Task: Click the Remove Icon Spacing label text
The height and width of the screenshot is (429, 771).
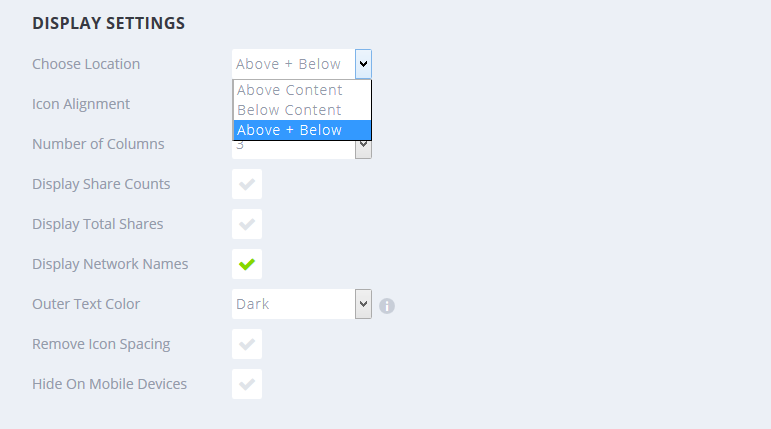Action: 101,344
